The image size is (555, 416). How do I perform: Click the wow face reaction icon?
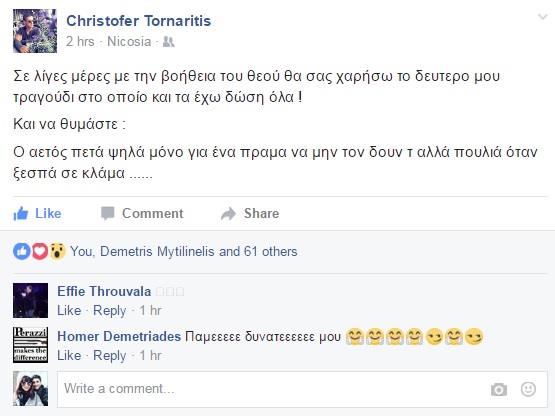pyautogui.click(x=57, y=251)
